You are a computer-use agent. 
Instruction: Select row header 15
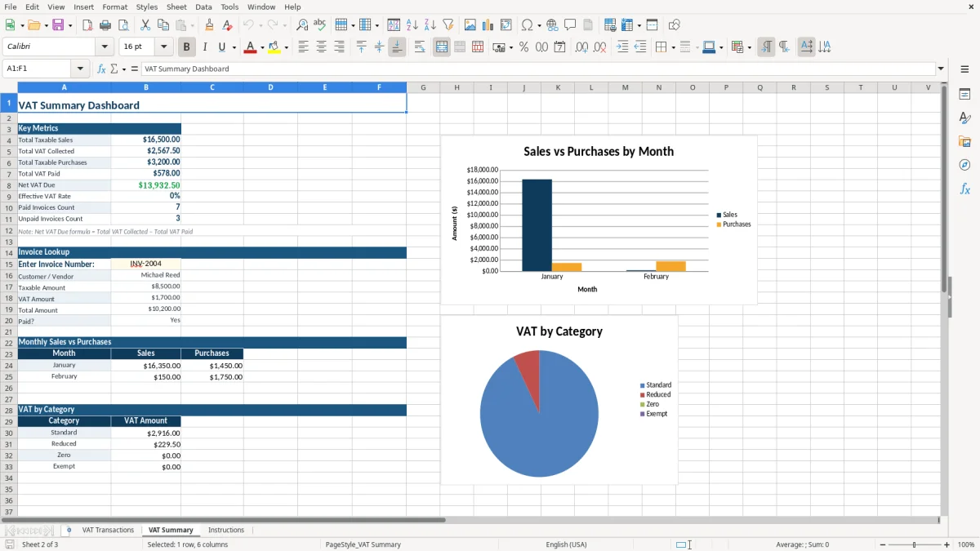pos(9,264)
